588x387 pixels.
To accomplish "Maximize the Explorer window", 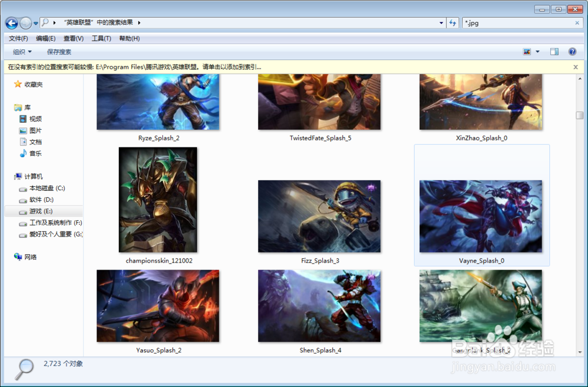I will pyautogui.click(x=559, y=9).
